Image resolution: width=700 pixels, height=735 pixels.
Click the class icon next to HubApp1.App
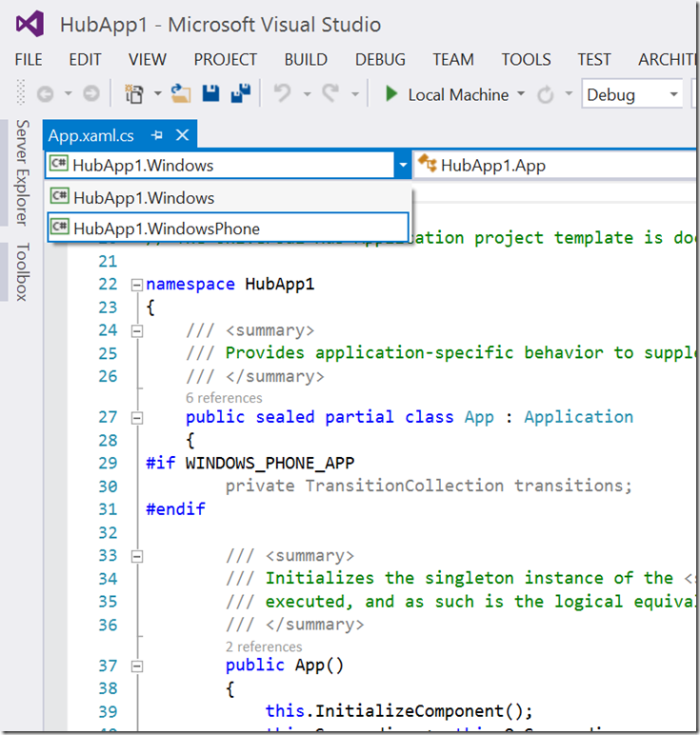[x=428, y=163]
